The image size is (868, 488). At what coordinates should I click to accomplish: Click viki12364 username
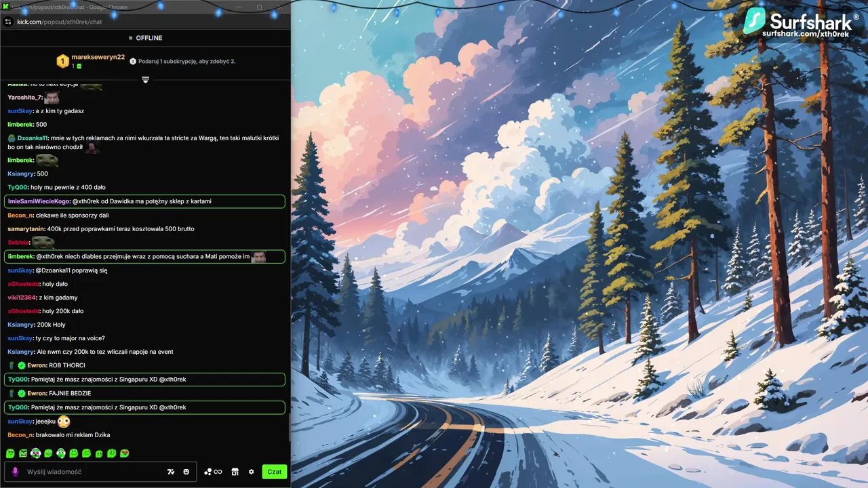pos(22,298)
